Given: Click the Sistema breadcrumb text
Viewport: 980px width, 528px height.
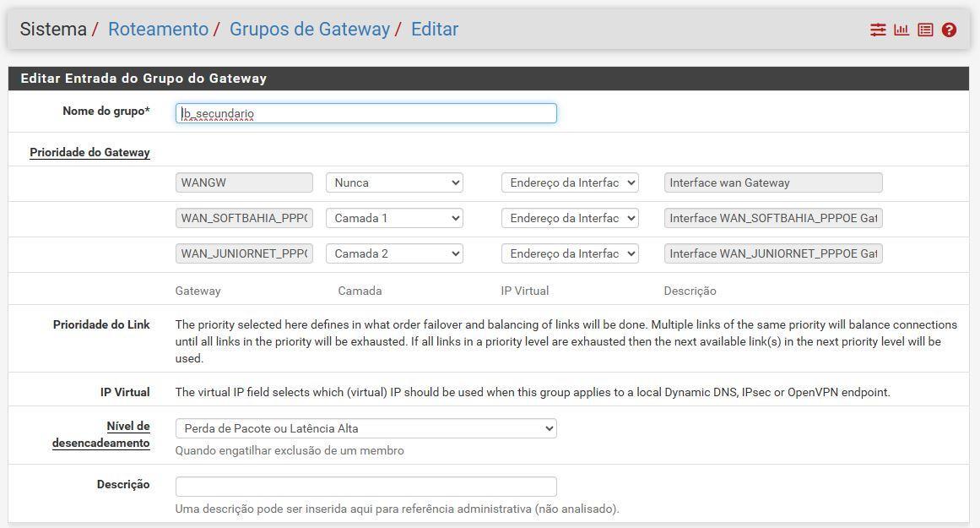Looking at the screenshot, I should pos(53,29).
